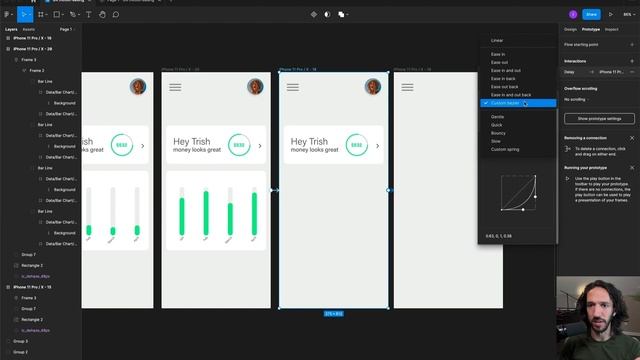Switch to the Layers tab
Image resolution: width=640 pixels, height=360 pixels.
(11, 29)
